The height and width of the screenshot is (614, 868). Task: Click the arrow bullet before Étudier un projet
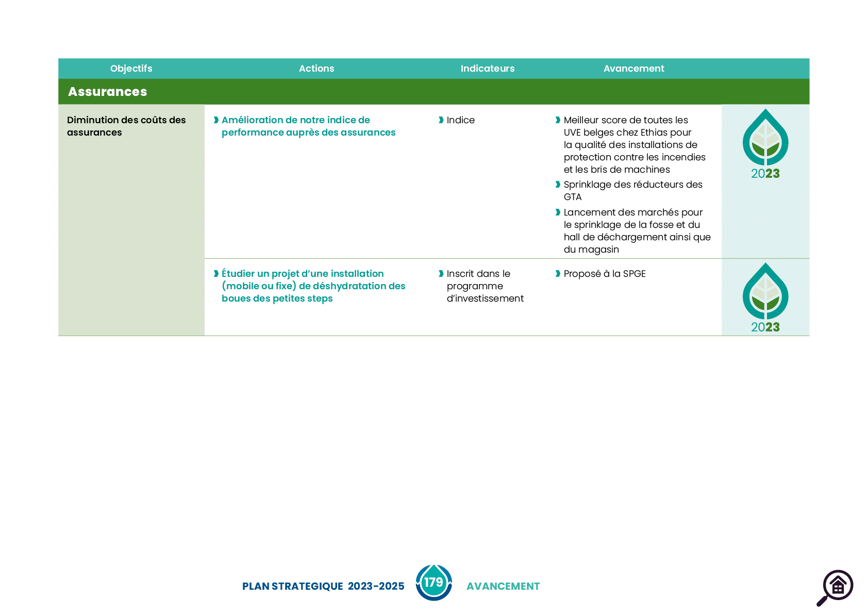(216, 274)
